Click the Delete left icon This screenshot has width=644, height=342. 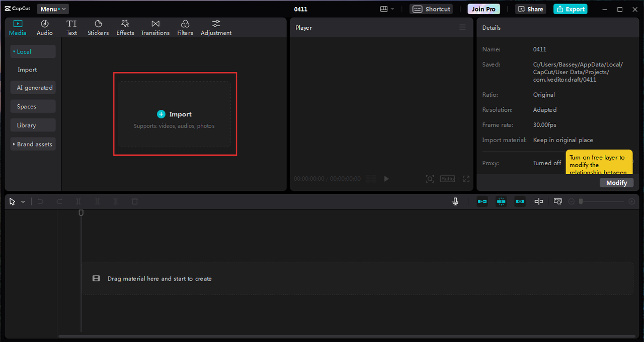pyautogui.click(x=97, y=201)
